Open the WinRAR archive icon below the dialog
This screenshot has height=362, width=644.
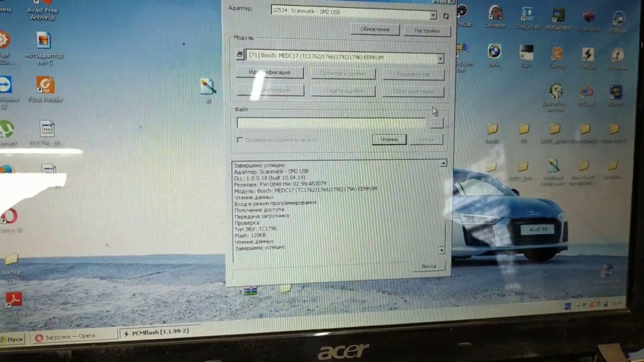250,293
